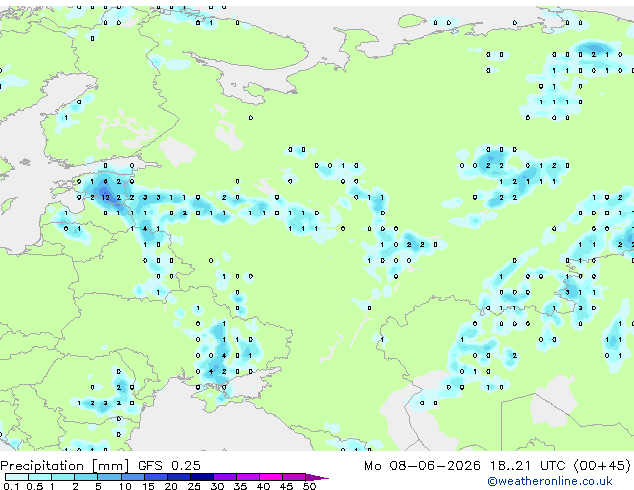Click the legend label '0.5'
Viewport: 634px width, 490px height.
pos(35,486)
